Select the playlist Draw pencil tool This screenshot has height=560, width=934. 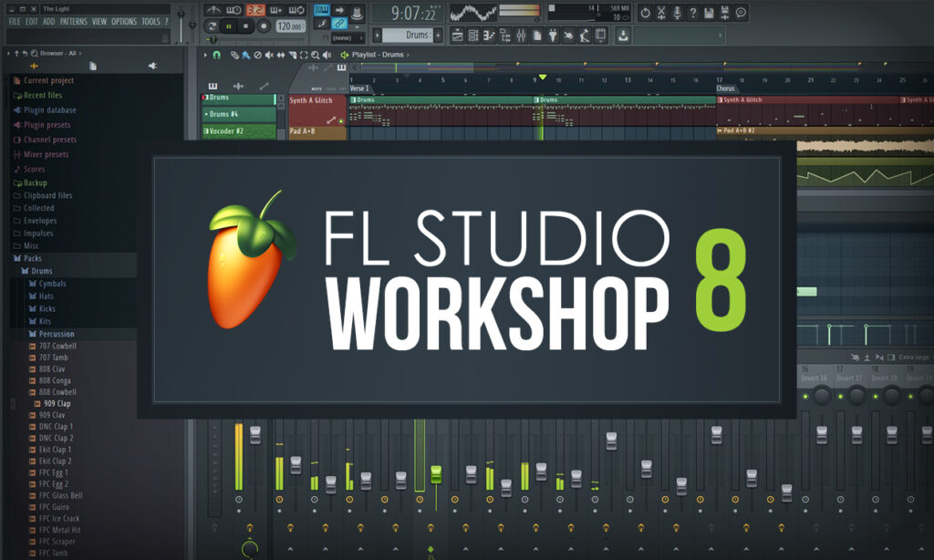[234, 55]
